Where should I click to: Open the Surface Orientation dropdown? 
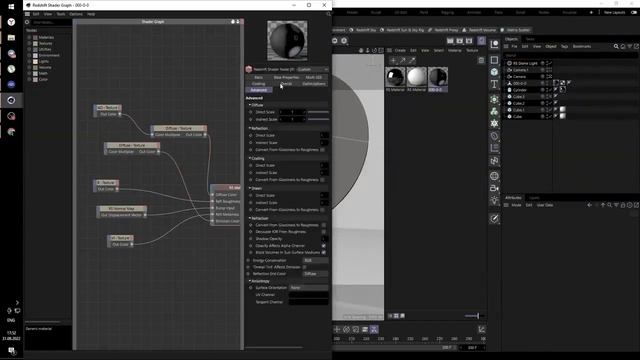coord(309,288)
